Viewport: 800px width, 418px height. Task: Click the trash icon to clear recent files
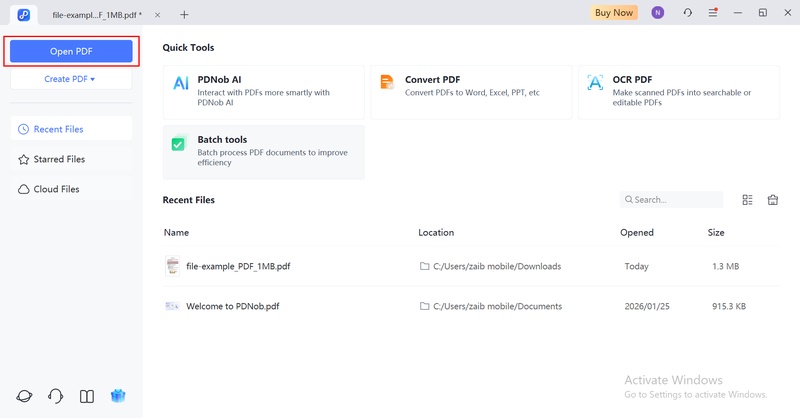pos(773,200)
